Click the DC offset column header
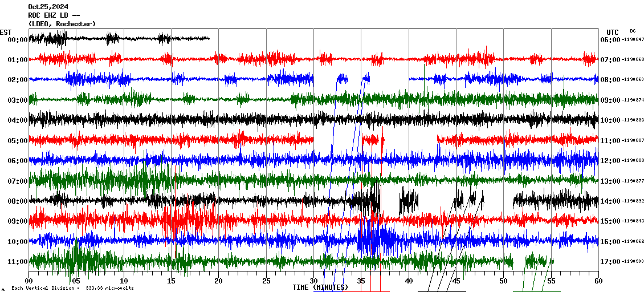The height and width of the screenshot is (296, 644). (633, 31)
